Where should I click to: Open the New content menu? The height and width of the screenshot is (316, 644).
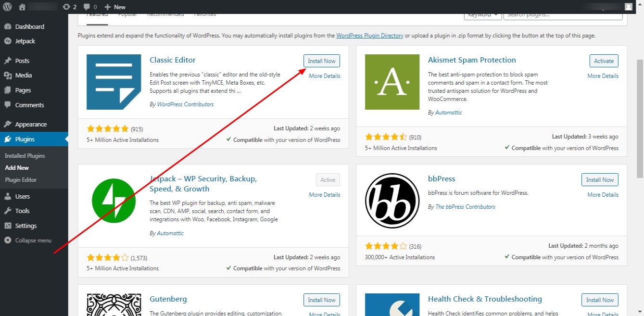click(115, 7)
